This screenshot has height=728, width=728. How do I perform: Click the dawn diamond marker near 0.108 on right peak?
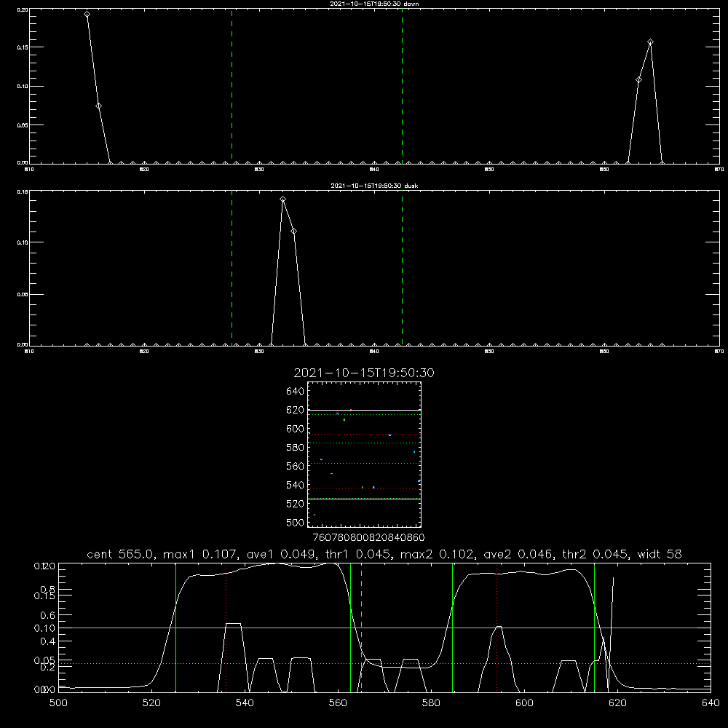click(x=639, y=80)
